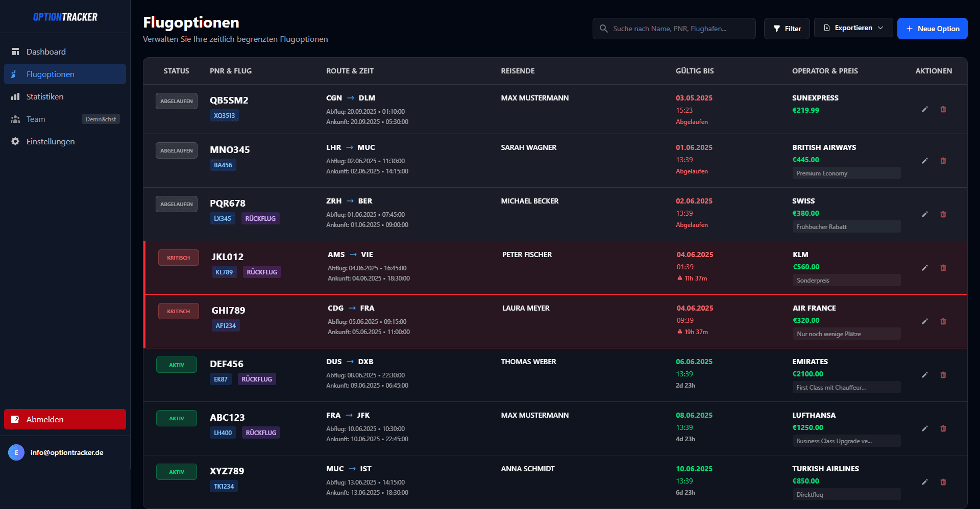This screenshot has height=509, width=980.
Task: Click the Abmelden logout button
Action: point(65,419)
